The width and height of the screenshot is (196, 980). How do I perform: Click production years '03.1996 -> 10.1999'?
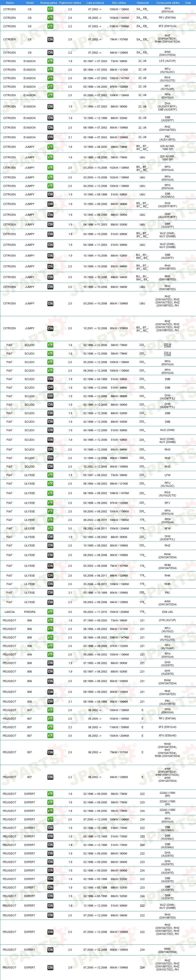95,593
